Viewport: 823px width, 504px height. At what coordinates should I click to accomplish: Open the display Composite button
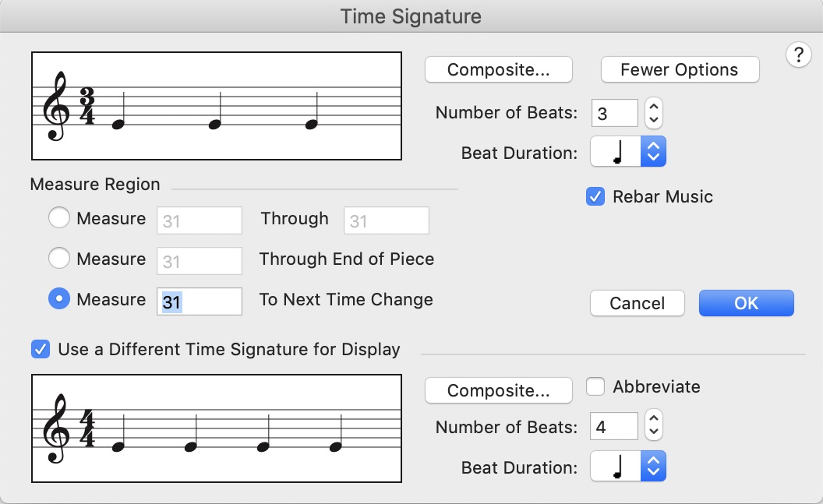pos(499,390)
